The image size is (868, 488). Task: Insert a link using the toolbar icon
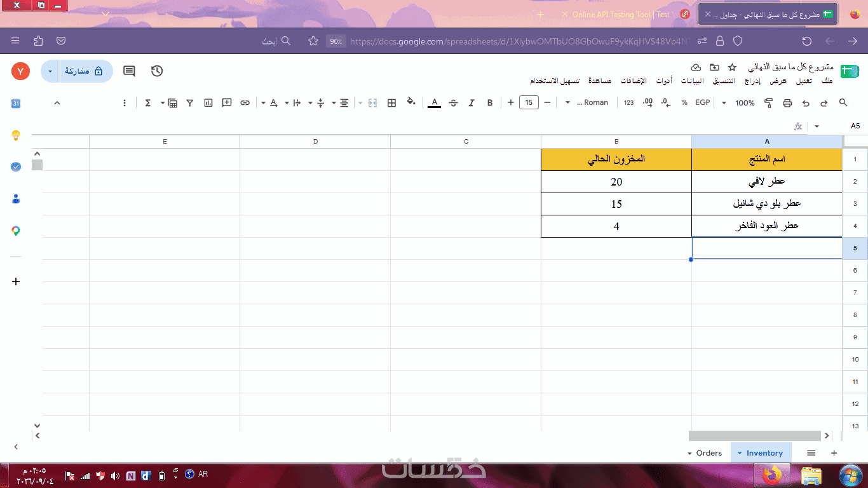[245, 103]
